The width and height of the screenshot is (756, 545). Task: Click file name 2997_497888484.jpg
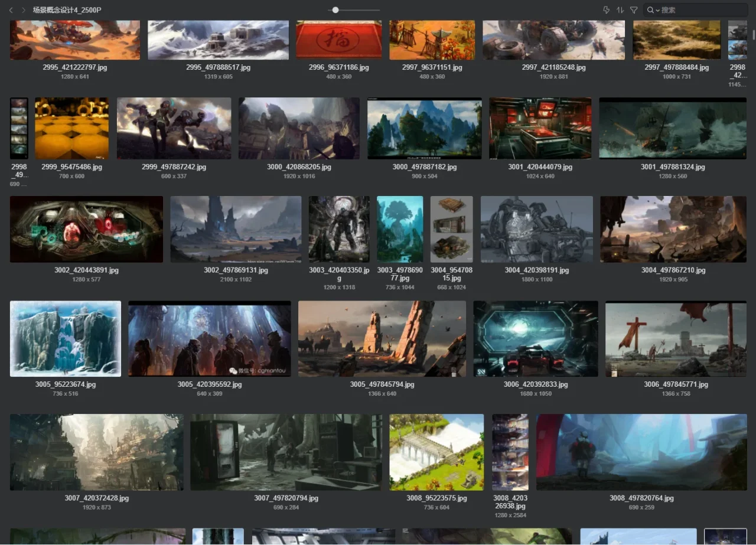click(677, 67)
